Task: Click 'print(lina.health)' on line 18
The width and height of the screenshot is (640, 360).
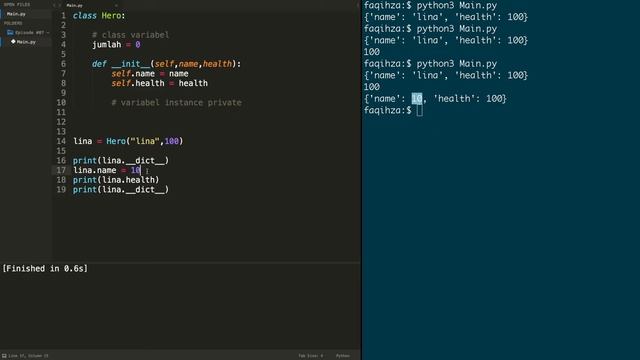Action: click(116, 180)
